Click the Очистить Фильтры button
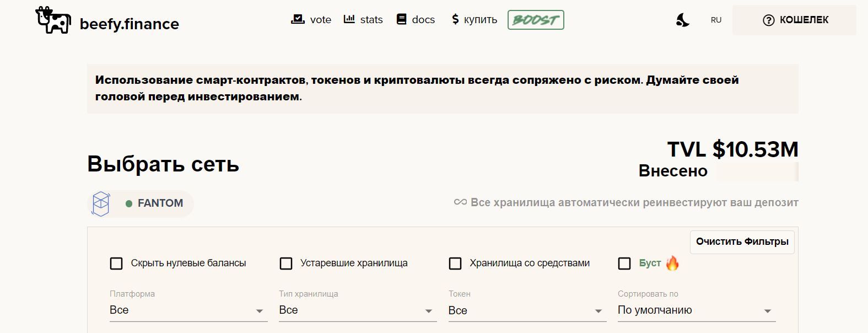Viewport: 868px width, 333px height. coord(742,242)
